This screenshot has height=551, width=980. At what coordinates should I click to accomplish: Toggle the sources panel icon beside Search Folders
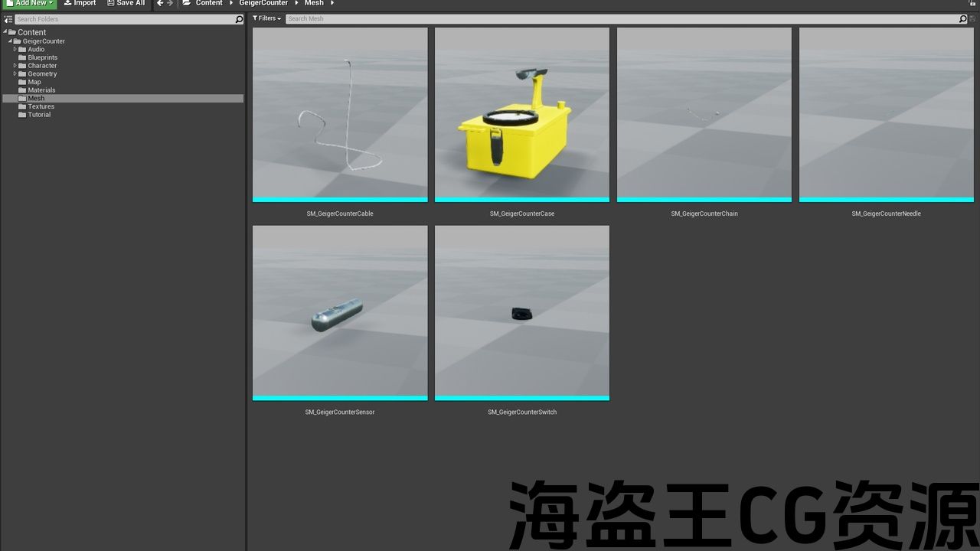pyautogui.click(x=8, y=19)
